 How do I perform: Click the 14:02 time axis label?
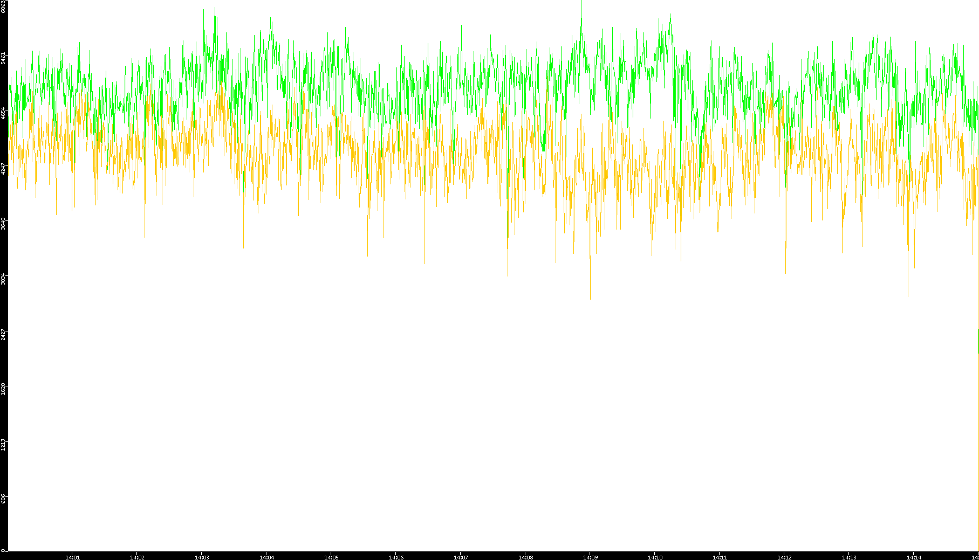coord(137,557)
